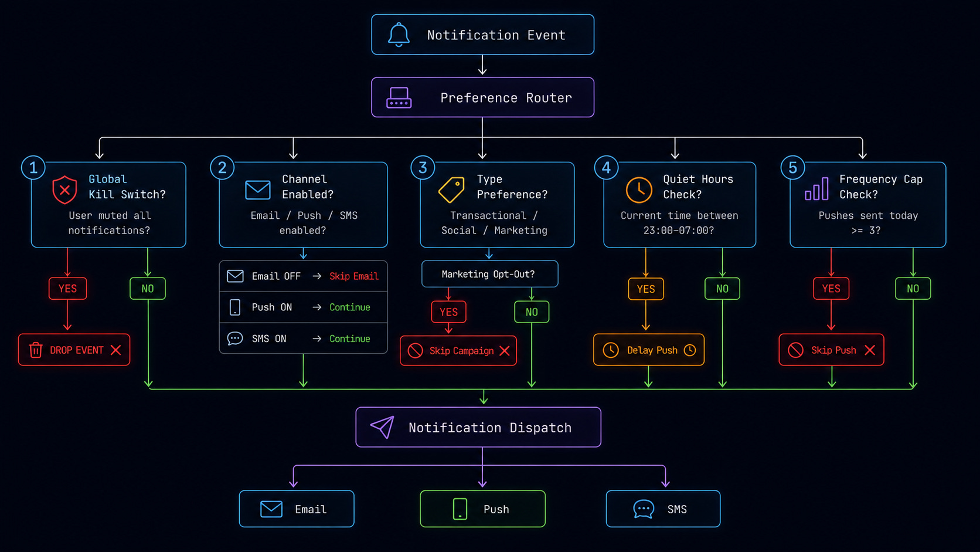
Task: Click the tag icon in Type Preference box
Action: click(x=451, y=189)
